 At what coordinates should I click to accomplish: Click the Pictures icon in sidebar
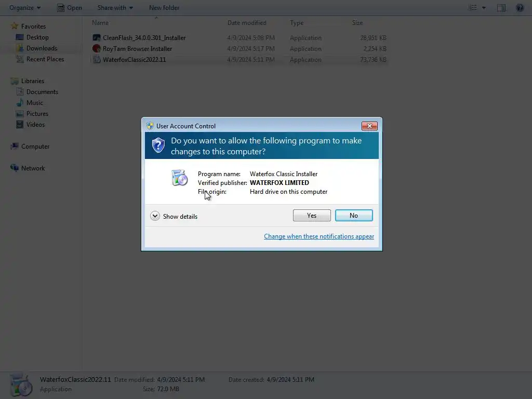(20, 113)
